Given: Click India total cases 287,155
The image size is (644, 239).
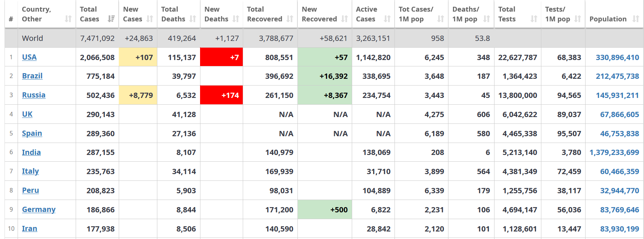Looking at the screenshot, I should (x=100, y=152).
